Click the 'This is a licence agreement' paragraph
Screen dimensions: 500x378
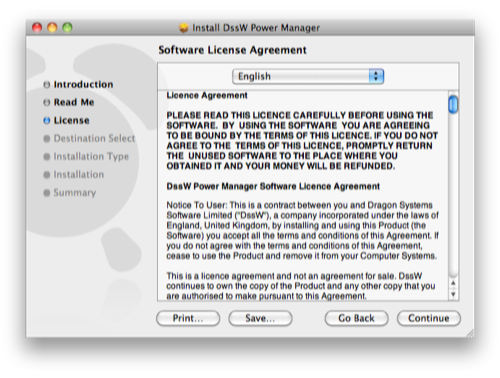[301, 286]
